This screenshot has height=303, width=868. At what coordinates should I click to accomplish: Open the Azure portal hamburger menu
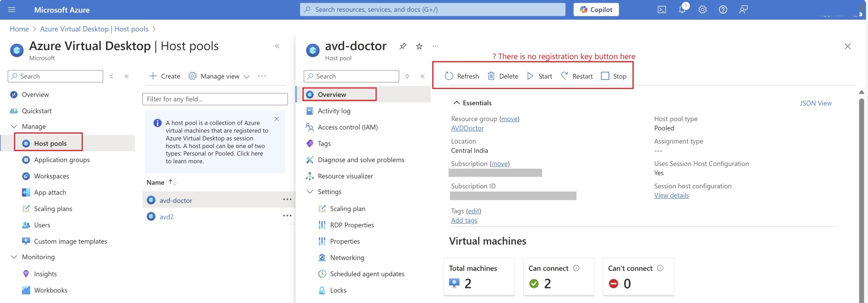(x=12, y=9)
